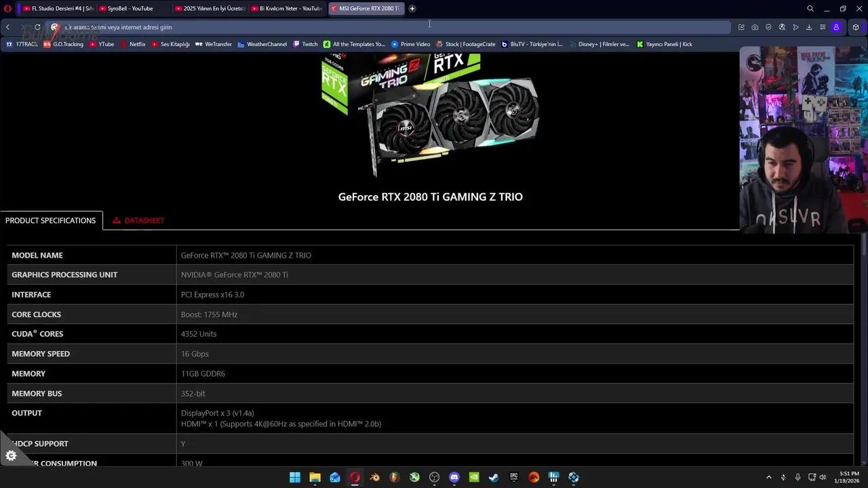Open Twitch bookmark
This screenshot has width=868, height=488.
click(x=305, y=44)
